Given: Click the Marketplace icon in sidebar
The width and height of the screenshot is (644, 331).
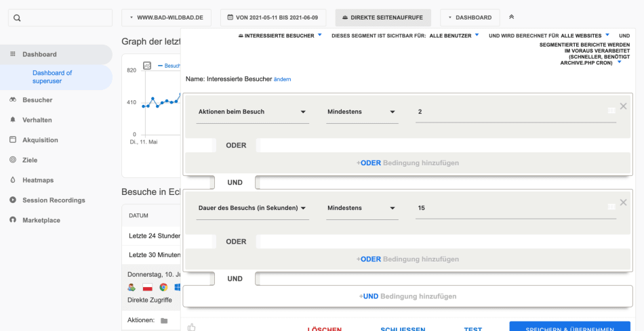Looking at the screenshot, I should [x=13, y=220].
